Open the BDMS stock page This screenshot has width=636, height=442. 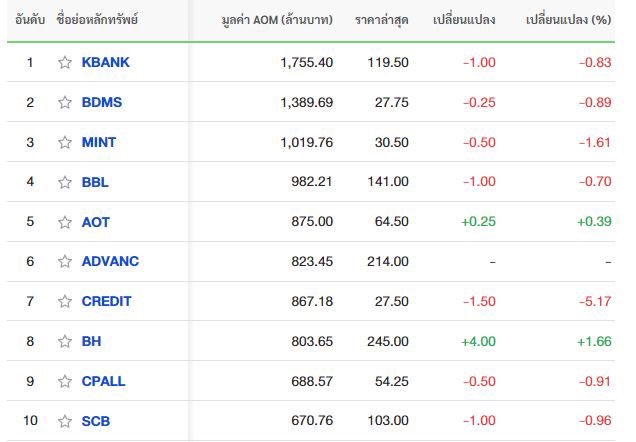pyautogui.click(x=102, y=102)
